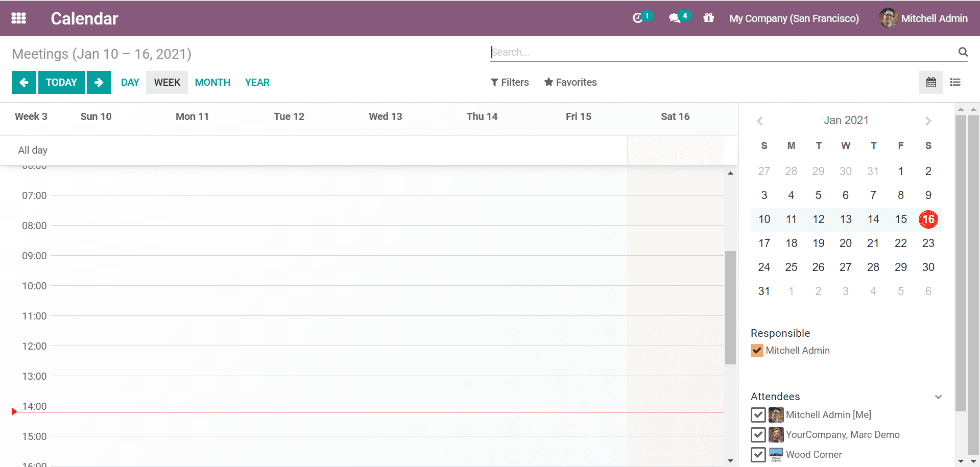980x467 pixels.
Task: Switch to calendar view icon
Action: 931,82
